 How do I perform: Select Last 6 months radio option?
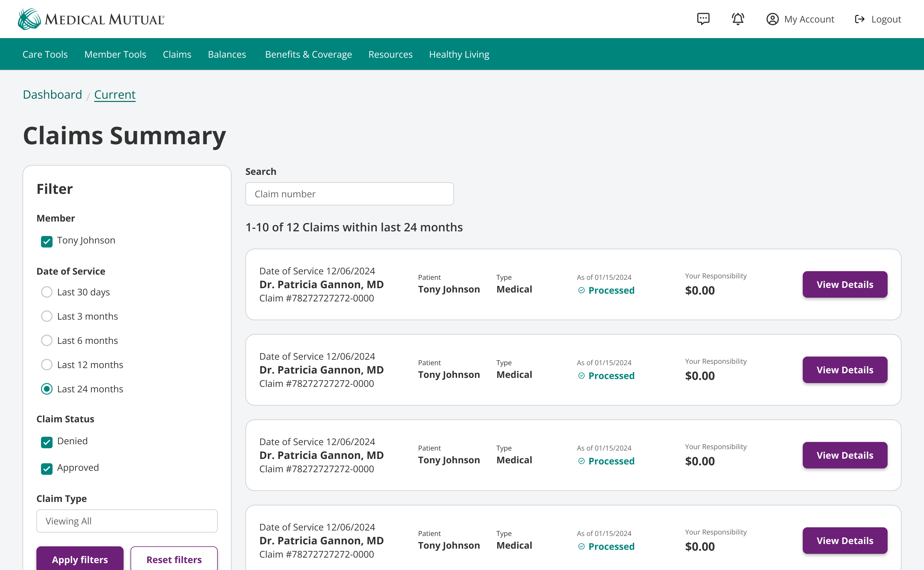point(47,340)
